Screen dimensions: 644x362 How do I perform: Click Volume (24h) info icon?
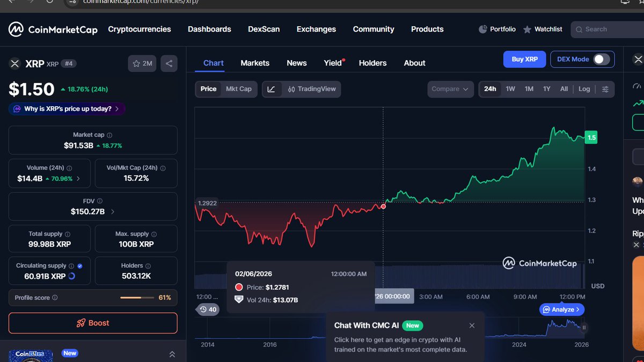point(69,168)
